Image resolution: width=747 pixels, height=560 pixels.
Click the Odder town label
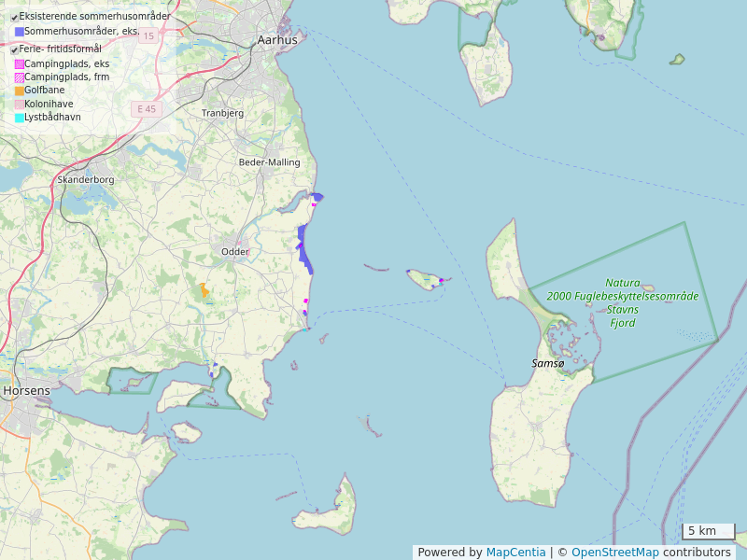pos(235,252)
